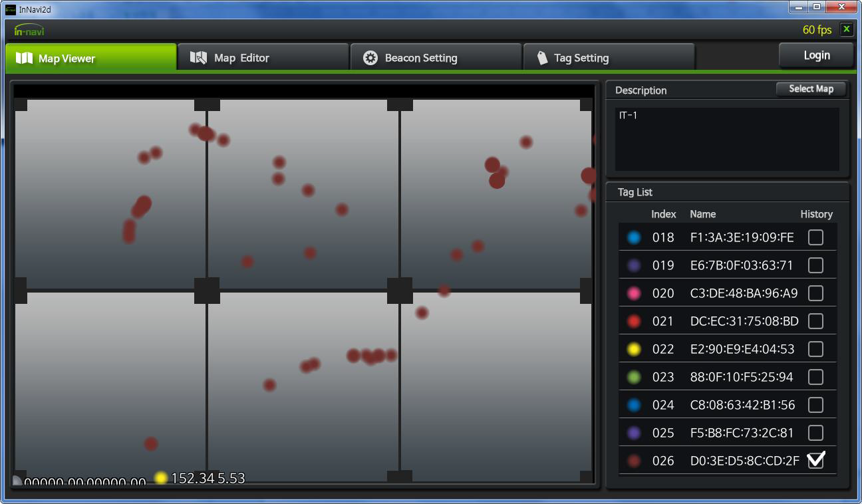Select tag name D0:3E:D5:8C:CD:2F
The height and width of the screenshot is (504, 862).
pyautogui.click(x=745, y=461)
